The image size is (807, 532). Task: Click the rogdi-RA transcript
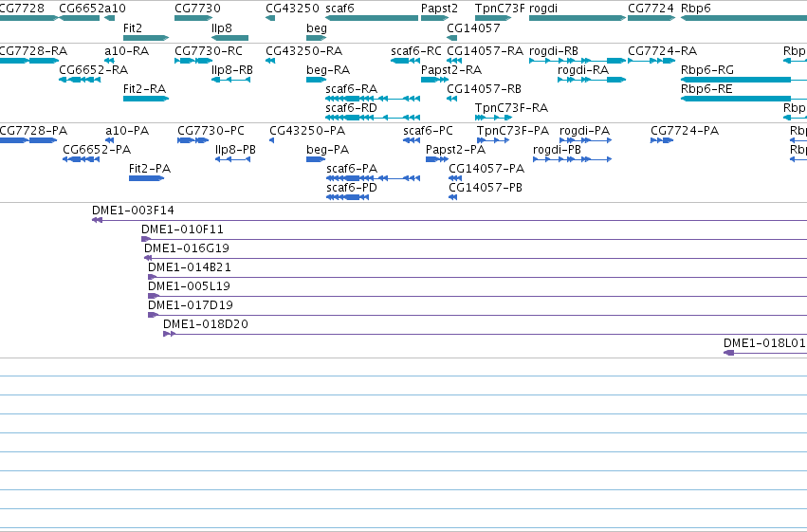[x=592, y=80]
